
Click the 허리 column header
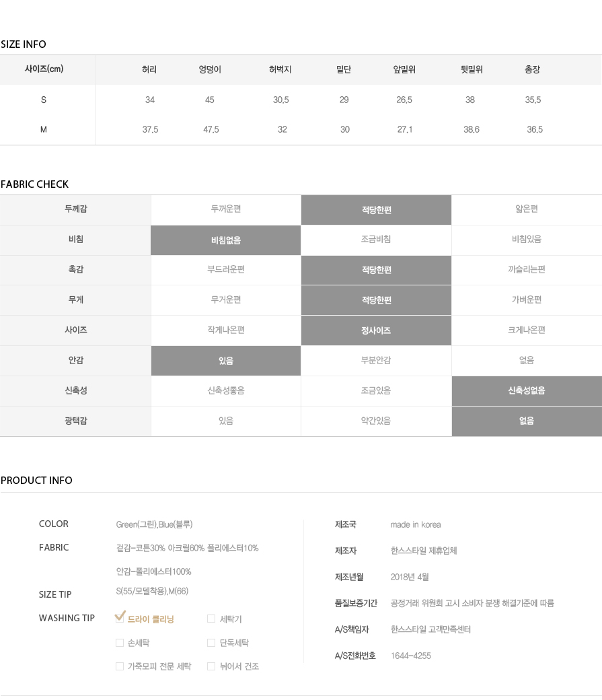(149, 69)
